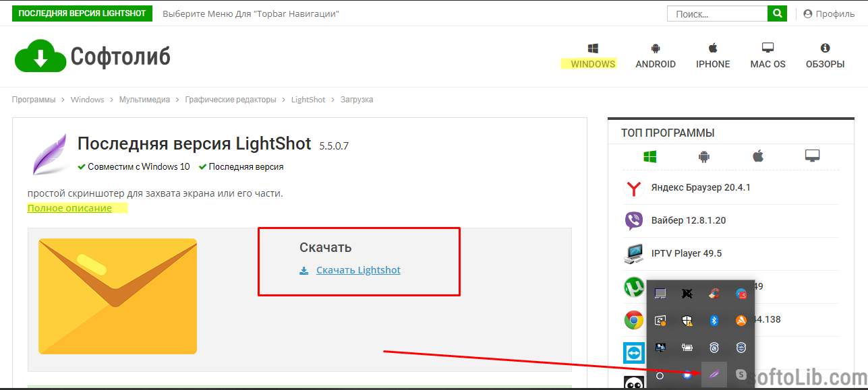Click the orange Avast tray icon

point(741,321)
